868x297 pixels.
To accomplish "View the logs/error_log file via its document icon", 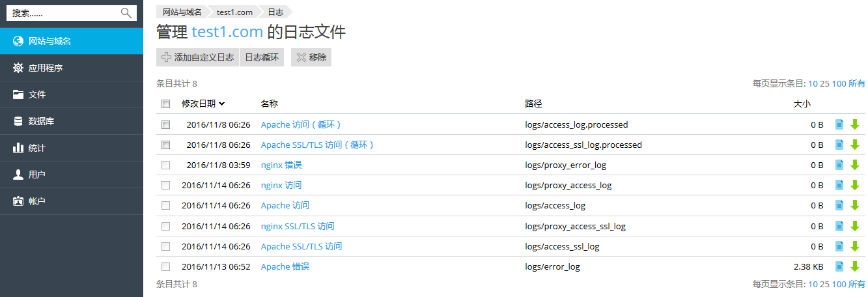I will [x=839, y=266].
